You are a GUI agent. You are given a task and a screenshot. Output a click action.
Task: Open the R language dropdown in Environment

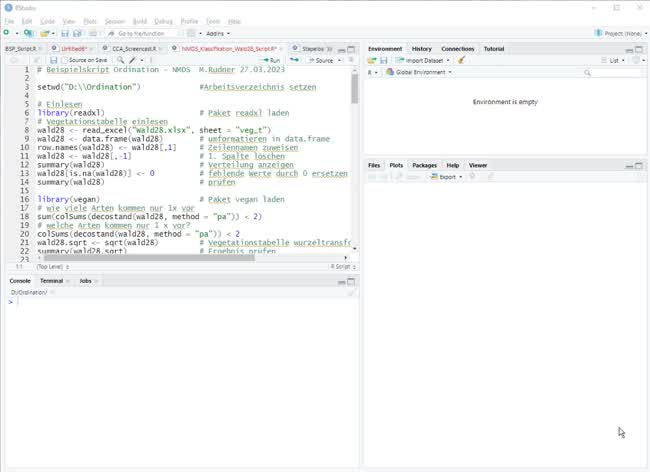pyautogui.click(x=373, y=72)
